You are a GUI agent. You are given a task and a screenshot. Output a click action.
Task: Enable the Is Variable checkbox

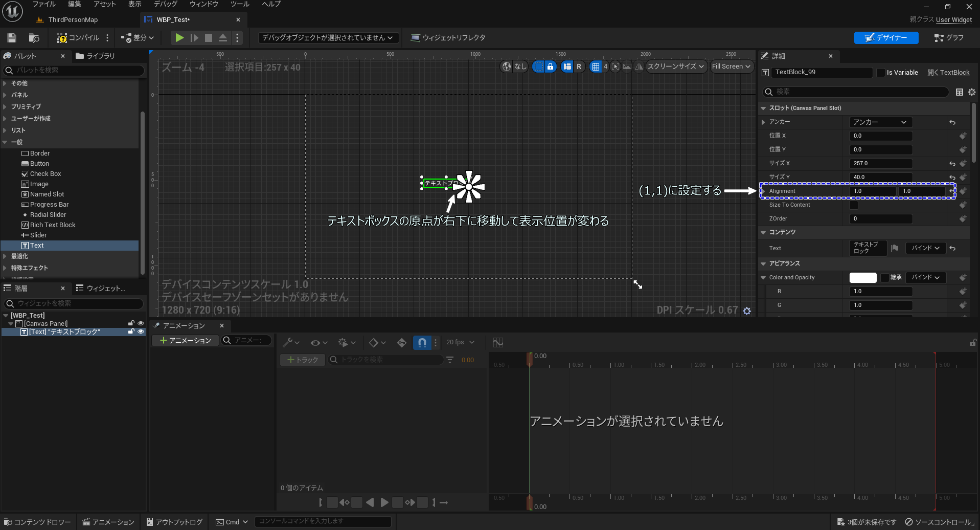pyautogui.click(x=881, y=72)
